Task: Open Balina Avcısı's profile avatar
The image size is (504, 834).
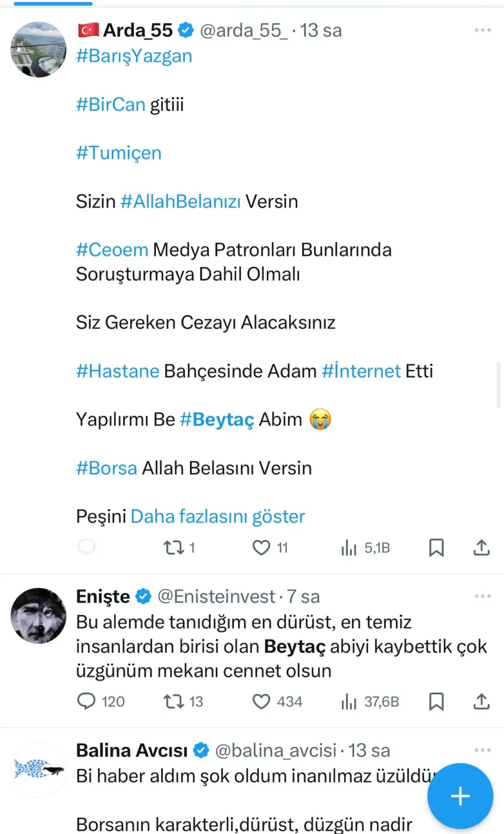Action: point(38,769)
